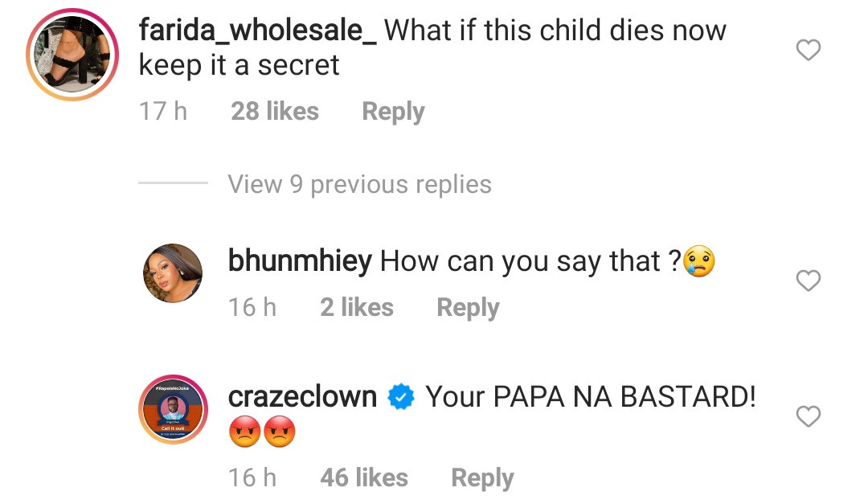Tap the heart on bhunmhiey's reply
Viewport: 868px width, 500px height.
(x=808, y=281)
